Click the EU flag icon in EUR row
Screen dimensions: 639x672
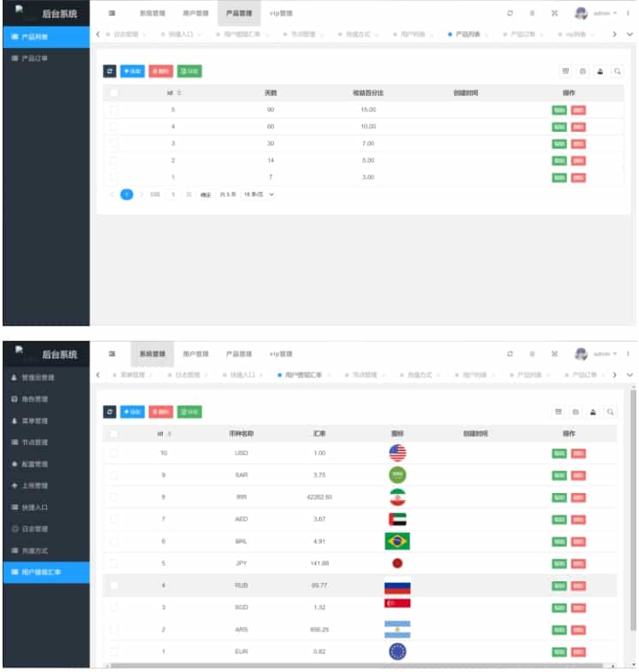(x=397, y=651)
